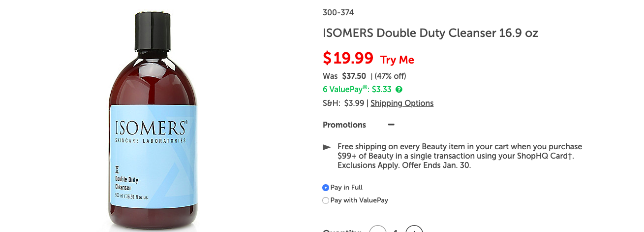Click the red $19.99 price
644x232 pixels.
(348, 58)
